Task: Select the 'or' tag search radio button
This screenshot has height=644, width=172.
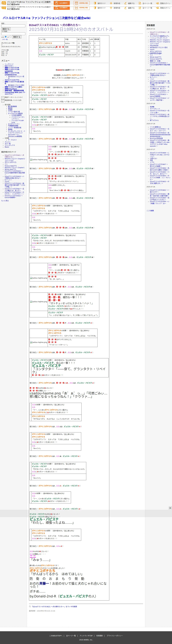Action: click(x=10, y=37)
